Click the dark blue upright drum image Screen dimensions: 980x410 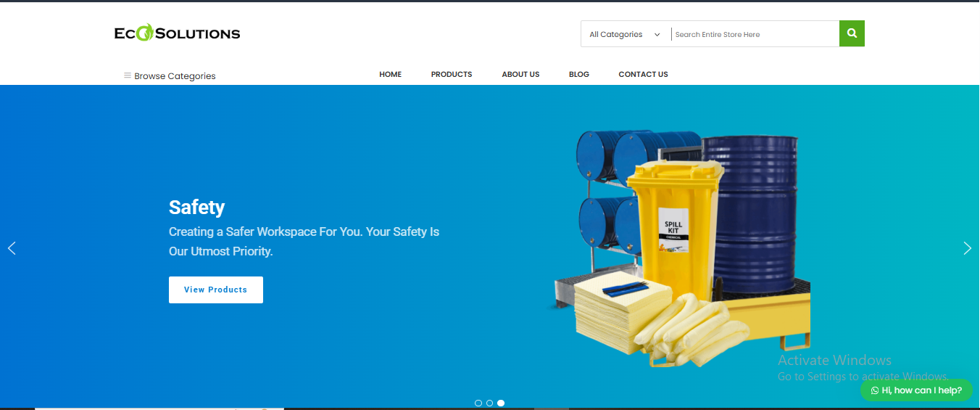click(752, 203)
